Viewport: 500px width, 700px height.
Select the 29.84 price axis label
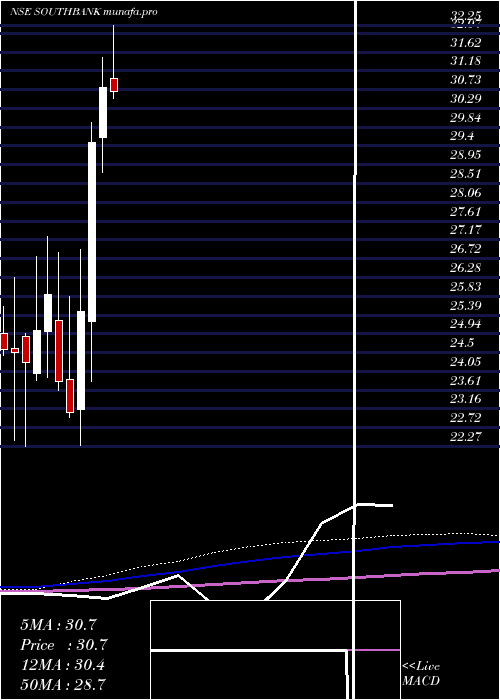click(x=466, y=117)
